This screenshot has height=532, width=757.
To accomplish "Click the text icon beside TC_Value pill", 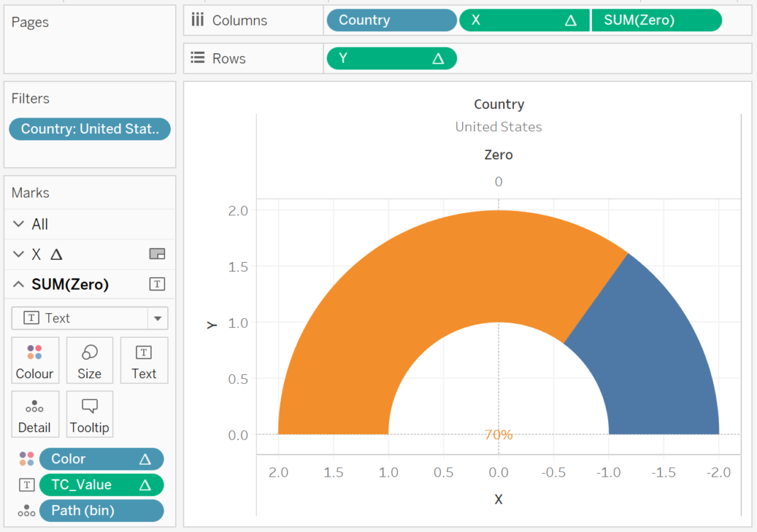I will click(26, 485).
